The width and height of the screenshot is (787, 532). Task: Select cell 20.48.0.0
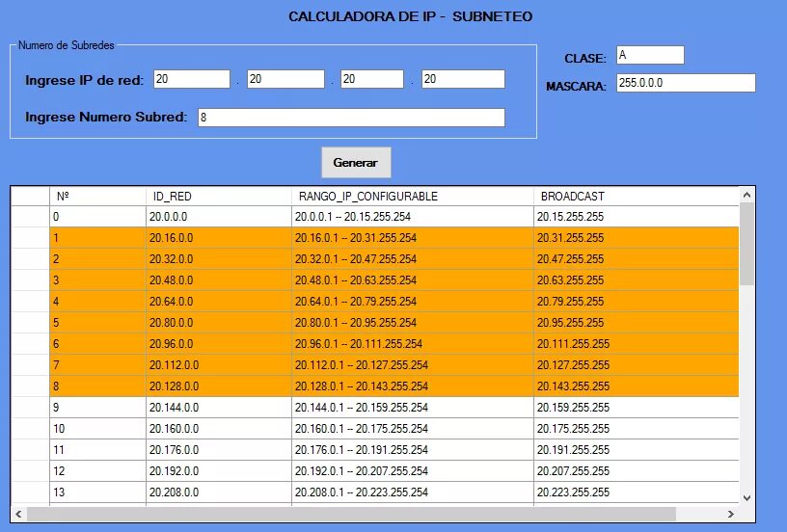(x=219, y=280)
